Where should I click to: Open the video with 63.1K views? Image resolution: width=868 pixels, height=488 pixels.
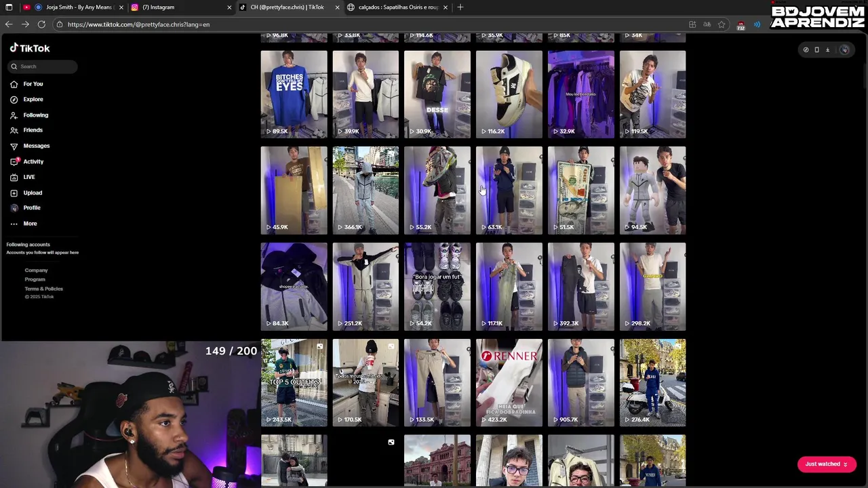click(509, 190)
